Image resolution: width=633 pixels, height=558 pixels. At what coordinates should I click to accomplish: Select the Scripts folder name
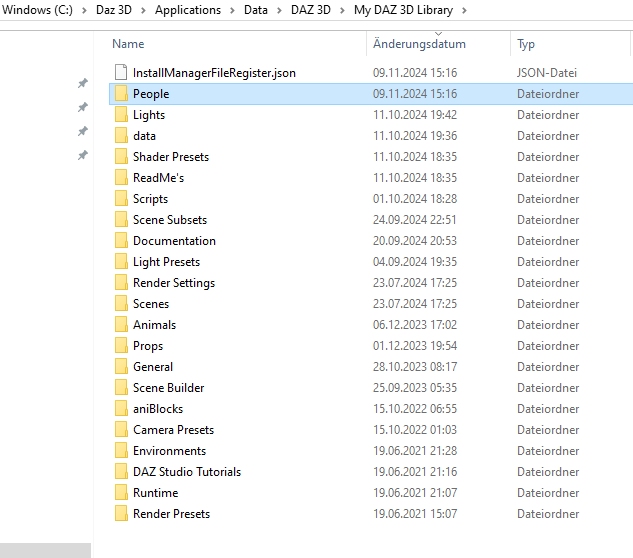coord(150,199)
